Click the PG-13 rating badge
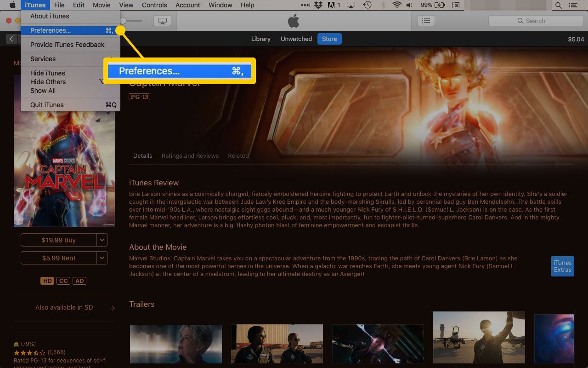This screenshot has width=588, height=368. pyautogui.click(x=140, y=97)
